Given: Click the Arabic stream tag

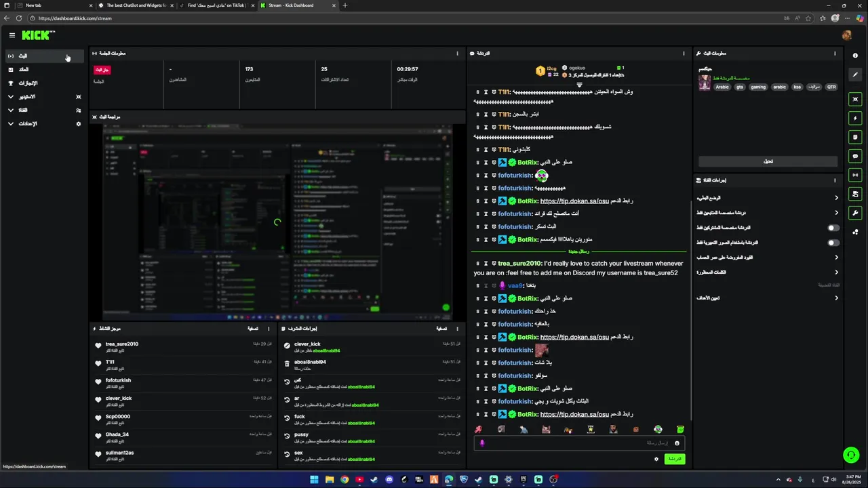Looking at the screenshot, I should coord(722,87).
